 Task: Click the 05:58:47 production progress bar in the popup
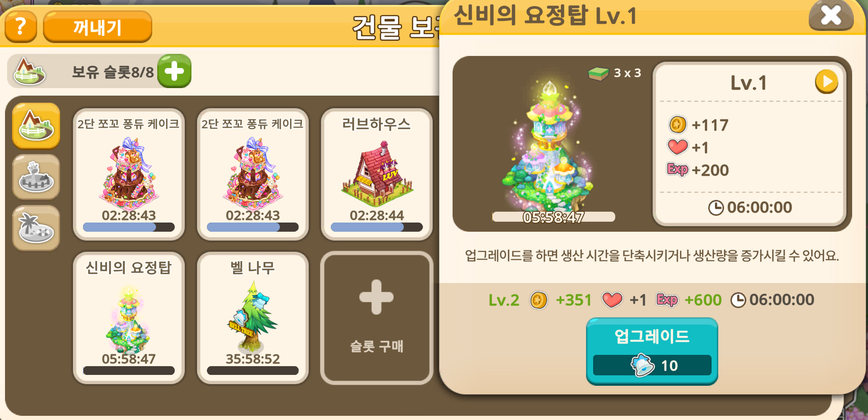pyautogui.click(x=554, y=217)
